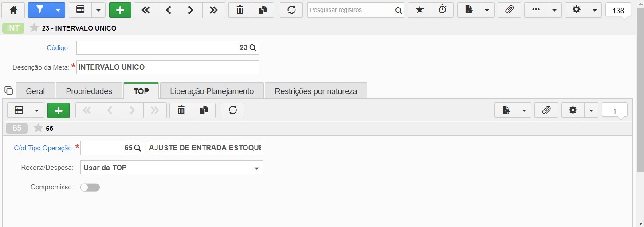644x227 pixels.
Task: Expand the TOP sub-toolbar grid dropdown arrow
Action: [37, 110]
